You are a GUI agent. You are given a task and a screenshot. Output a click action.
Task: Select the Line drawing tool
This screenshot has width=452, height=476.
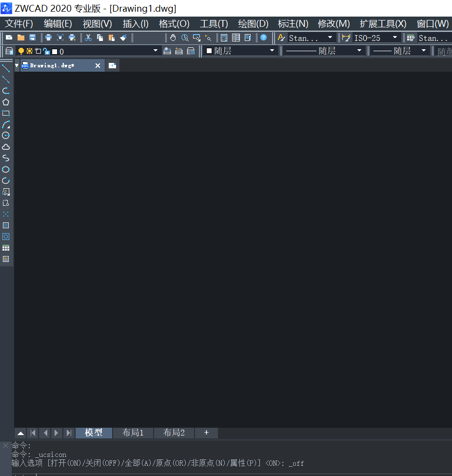pyautogui.click(x=6, y=68)
